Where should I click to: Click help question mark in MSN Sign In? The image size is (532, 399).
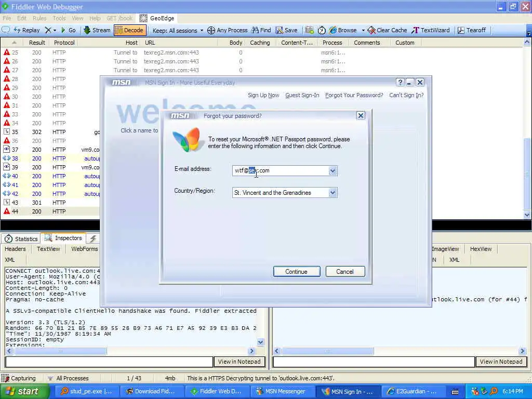tap(400, 83)
